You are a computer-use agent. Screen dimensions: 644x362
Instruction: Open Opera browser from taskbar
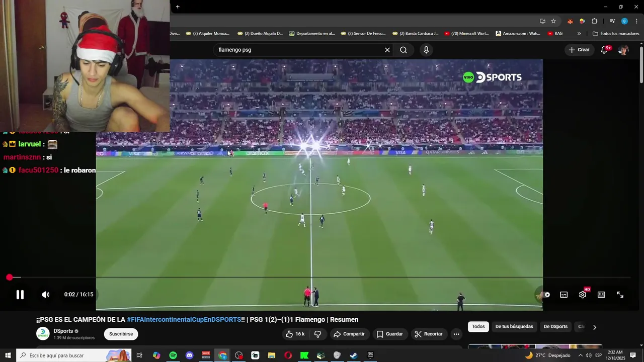288,355
